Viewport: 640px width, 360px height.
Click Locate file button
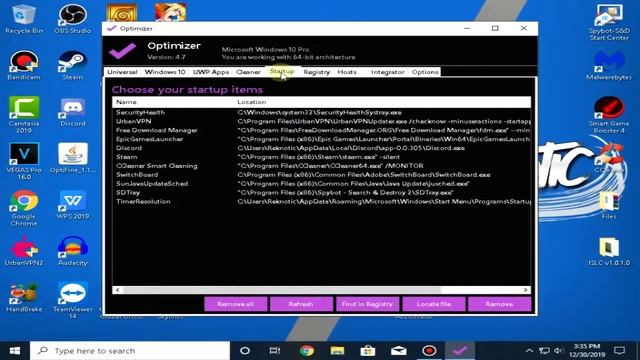[433, 304]
